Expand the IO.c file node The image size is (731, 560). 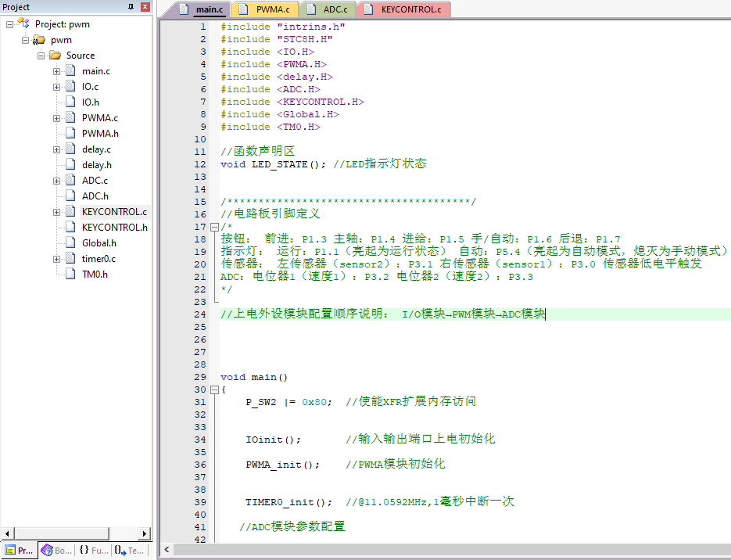pyautogui.click(x=56, y=87)
